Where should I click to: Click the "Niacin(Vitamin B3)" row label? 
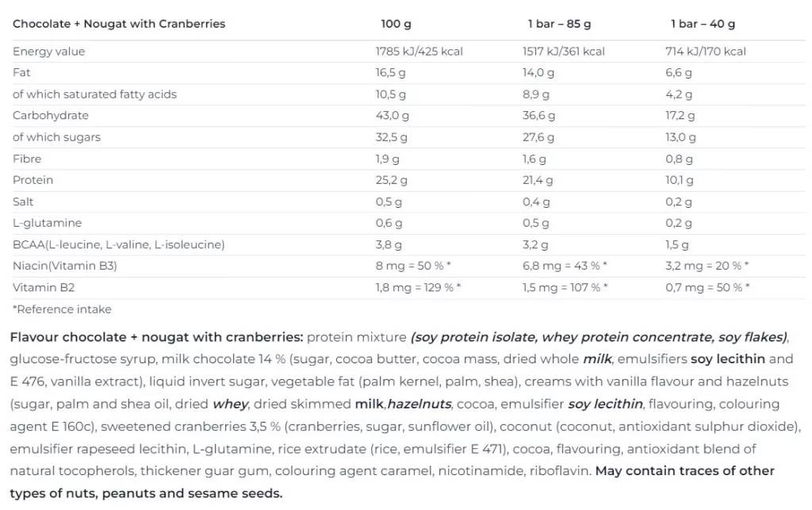click(65, 266)
